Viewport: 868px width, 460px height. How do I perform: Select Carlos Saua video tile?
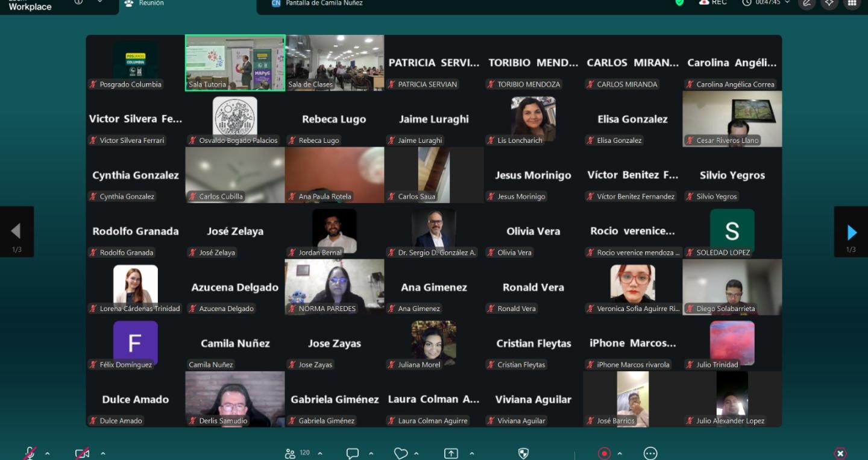pos(434,175)
